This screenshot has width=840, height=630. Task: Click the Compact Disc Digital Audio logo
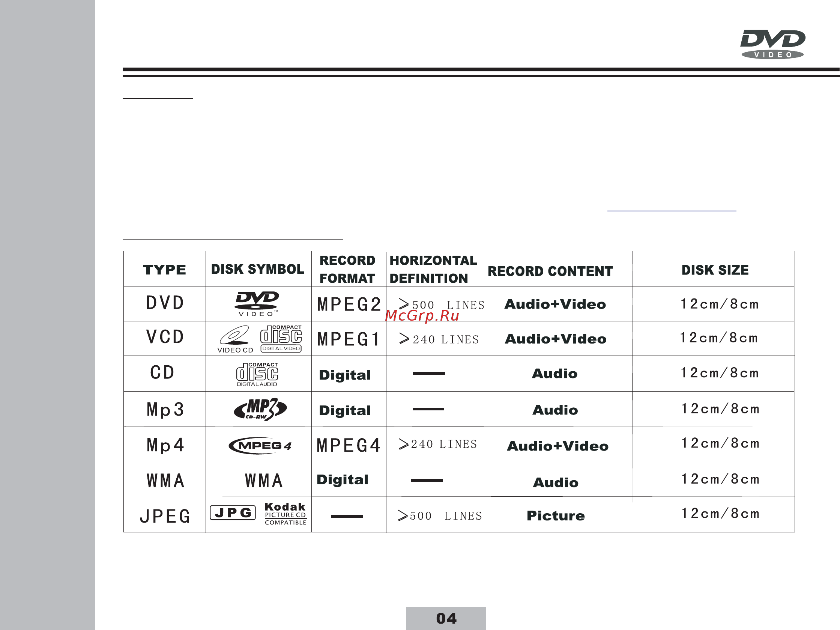[x=257, y=374]
